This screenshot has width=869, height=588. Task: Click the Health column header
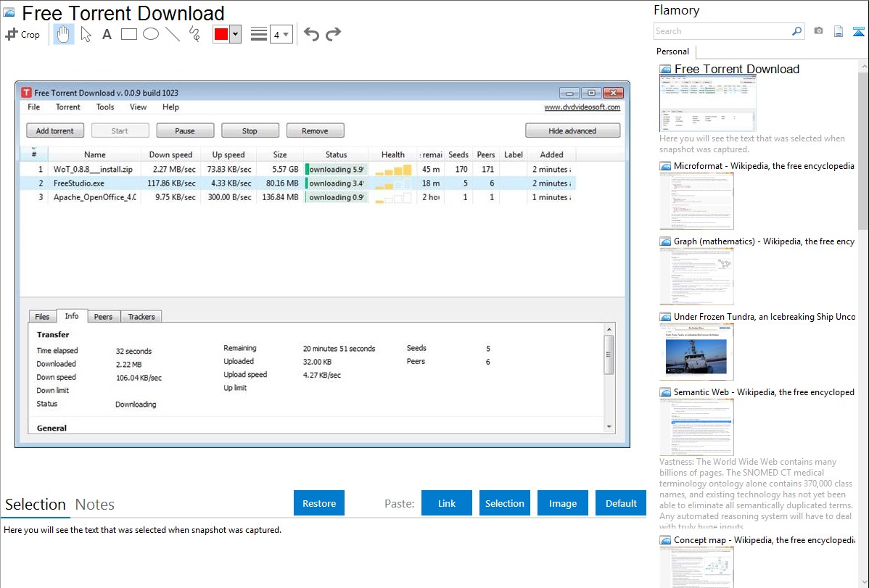coord(393,154)
